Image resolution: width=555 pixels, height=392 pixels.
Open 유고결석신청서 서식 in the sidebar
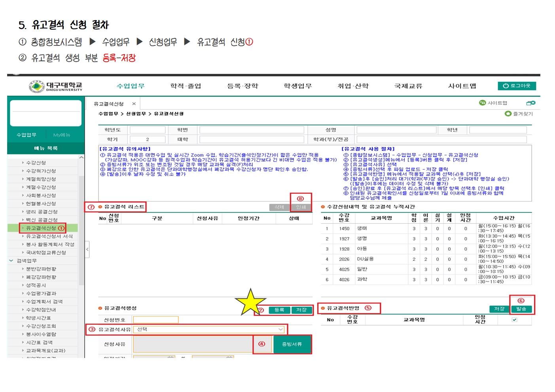[x=49, y=236]
